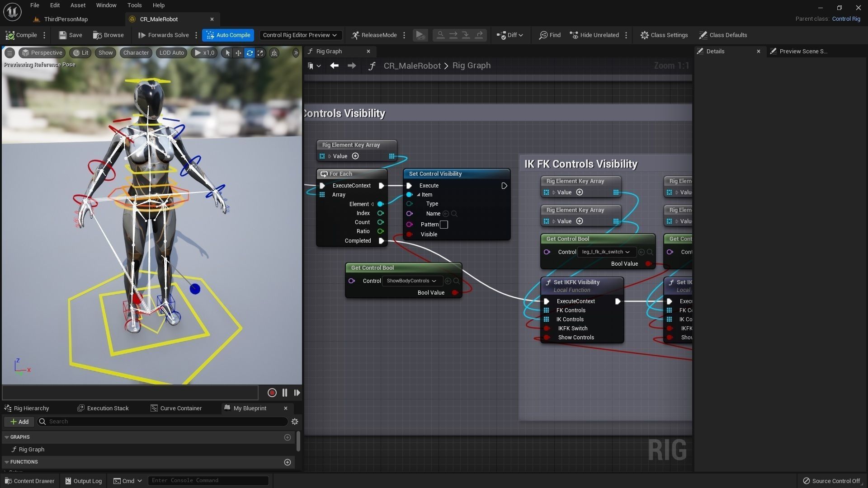868x488 pixels.
Task: Select the rotate transform tool in viewport
Action: coord(250,53)
